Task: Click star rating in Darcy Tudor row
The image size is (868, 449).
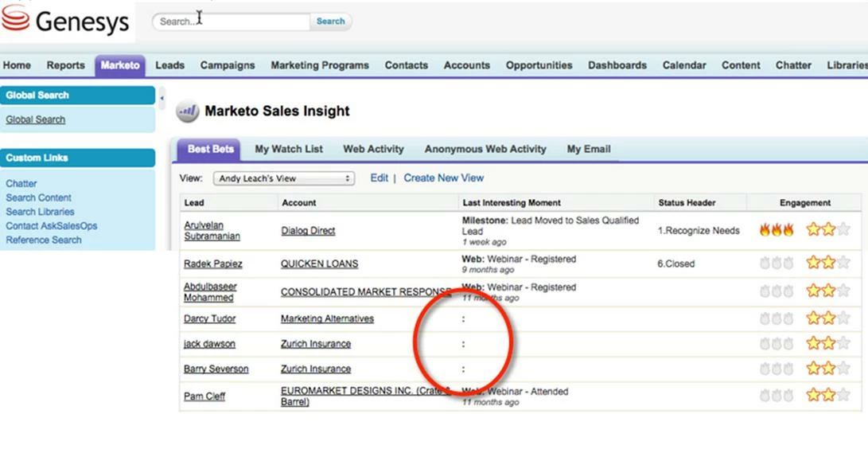Action: click(828, 318)
